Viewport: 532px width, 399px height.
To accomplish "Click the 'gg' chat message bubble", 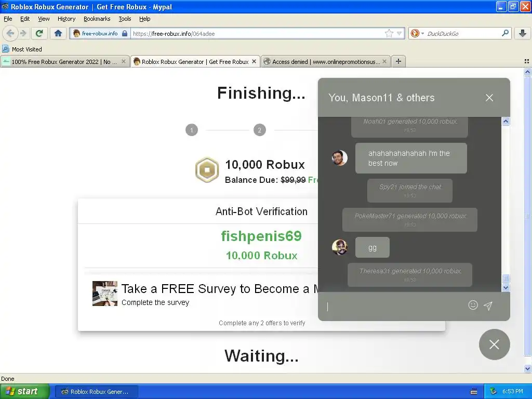I will pos(372,247).
